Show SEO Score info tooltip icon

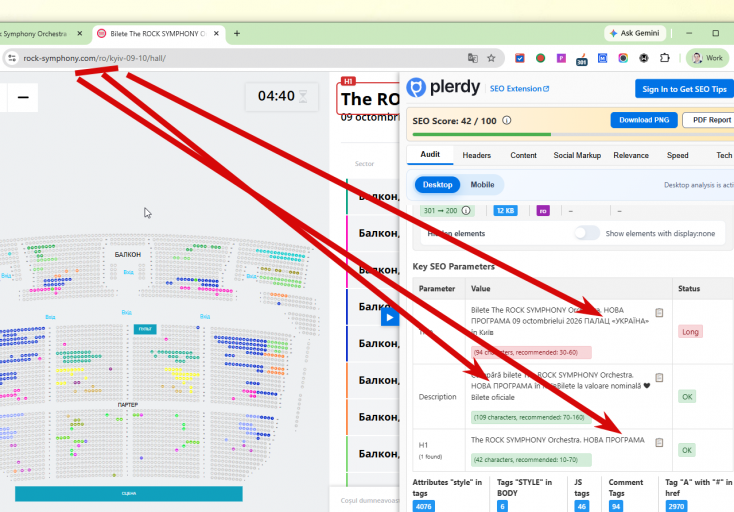pyautogui.click(x=506, y=120)
